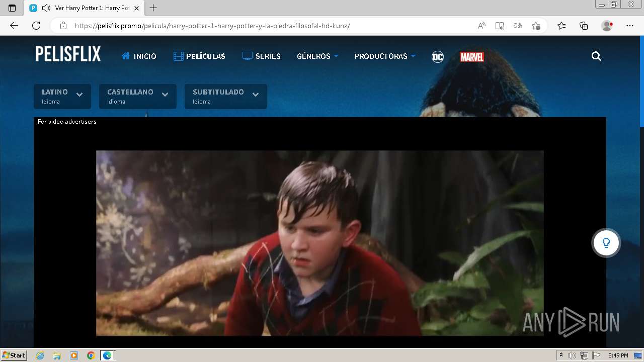
Task: Open a new browser tab
Action: pyautogui.click(x=153, y=8)
